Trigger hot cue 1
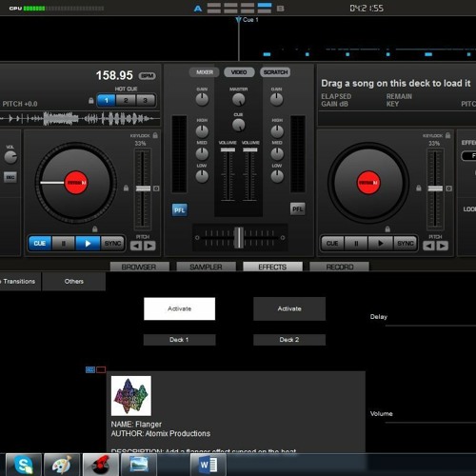476x476 pixels. pyautogui.click(x=107, y=101)
